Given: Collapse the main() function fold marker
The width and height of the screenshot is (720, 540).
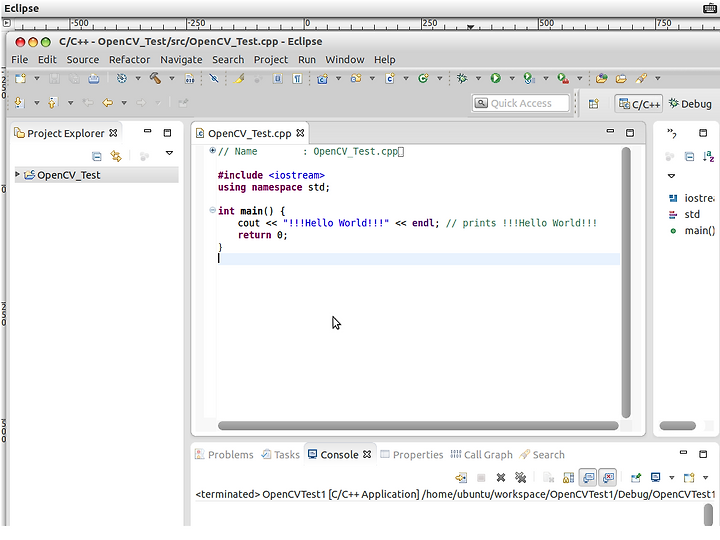Looking at the screenshot, I should (212, 210).
